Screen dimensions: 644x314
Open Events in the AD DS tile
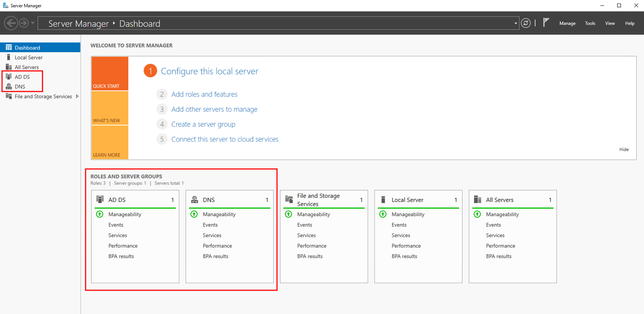pyautogui.click(x=116, y=225)
